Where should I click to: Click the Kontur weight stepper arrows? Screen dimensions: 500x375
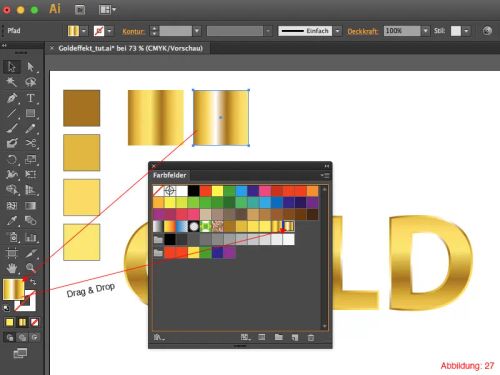coord(154,31)
